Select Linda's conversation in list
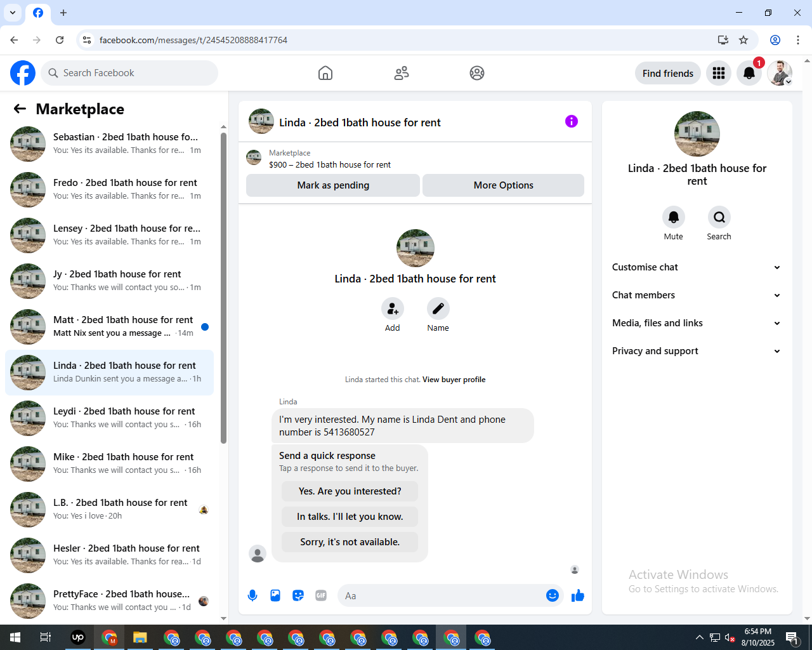812x650 pixels. [x=109, y=373]
